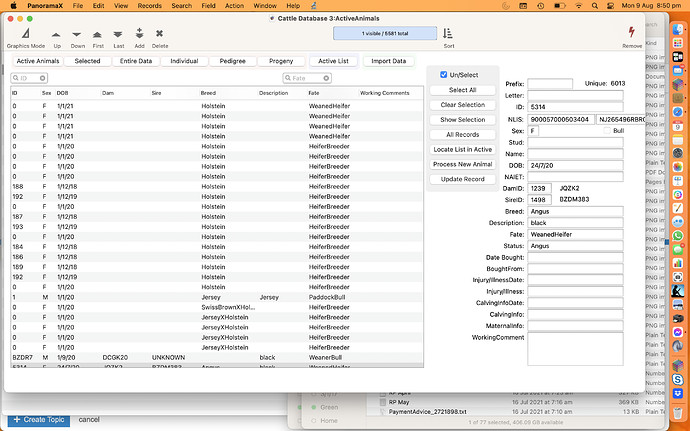690x431 pixels.
Task: Open Mail from the dock
Action: [x=678, y=71]
